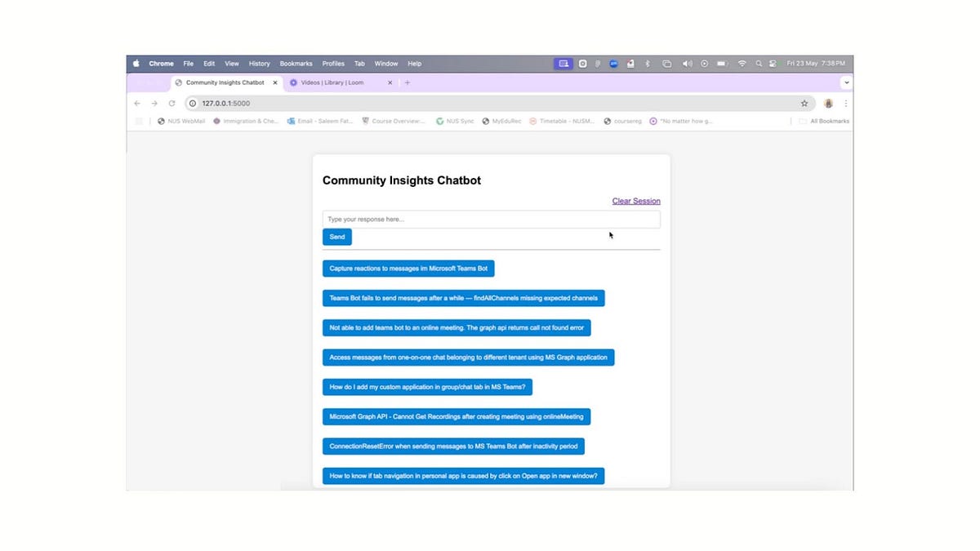Image resolution: width=980 pixels, height=551 pixels.
Task: Click the address bar showing 127.0.0.1:5000
Action: [498, 104]
